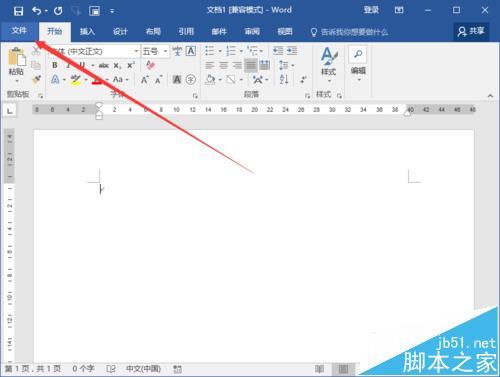This screenshot has width=500, height=377.
Task: Toggle superscript formatting
Action: pyautogui.click(x=131, y=65)
